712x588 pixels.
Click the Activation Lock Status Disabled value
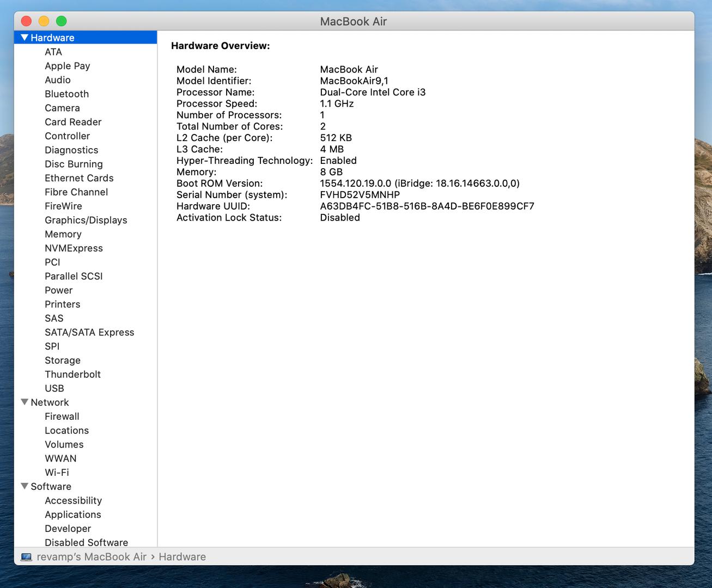pos(340,218)
